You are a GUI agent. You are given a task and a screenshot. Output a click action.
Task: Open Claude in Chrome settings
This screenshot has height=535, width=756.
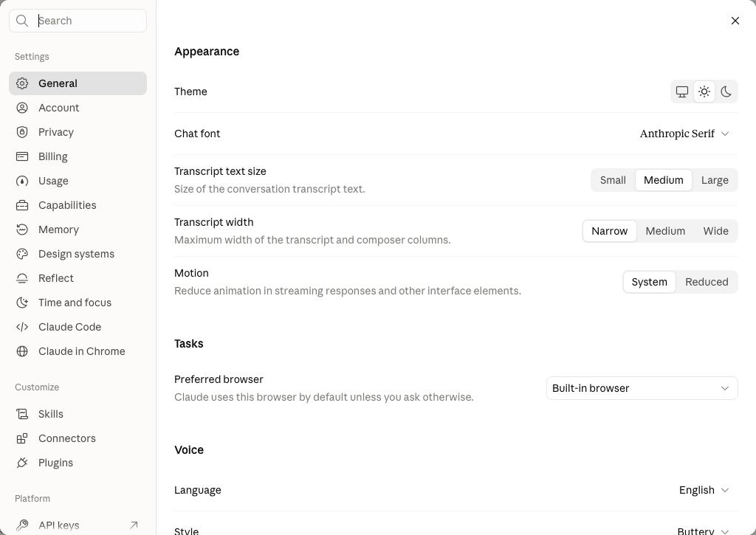78,351
